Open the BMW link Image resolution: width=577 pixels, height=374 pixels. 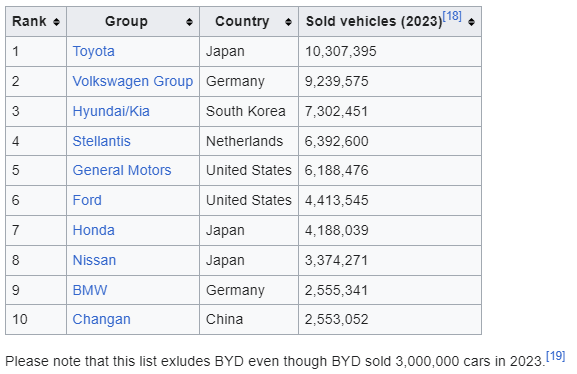click(90, 290)
